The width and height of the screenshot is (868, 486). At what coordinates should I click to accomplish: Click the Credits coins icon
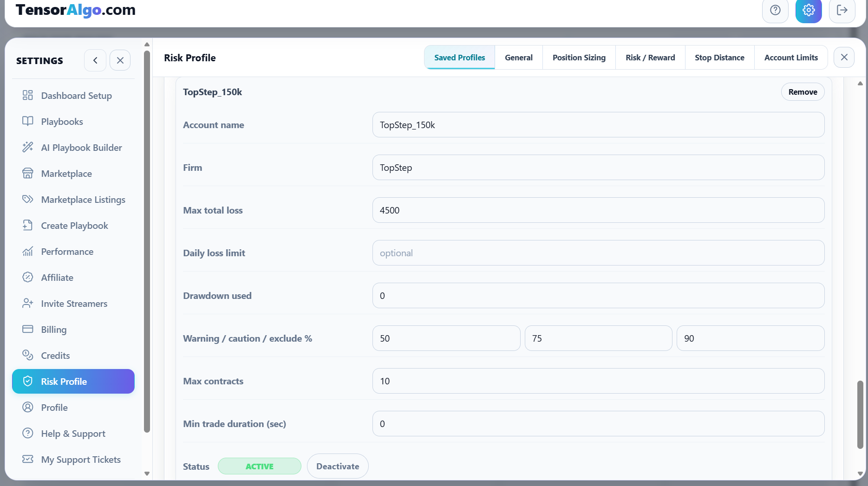[28, 355]
